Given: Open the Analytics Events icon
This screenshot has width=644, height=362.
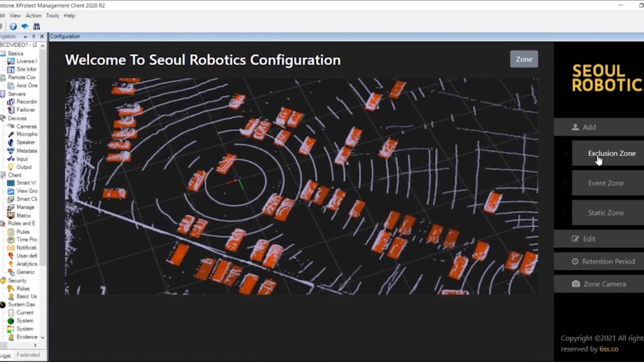Looking at the screenshot, I should coord(11,264).
